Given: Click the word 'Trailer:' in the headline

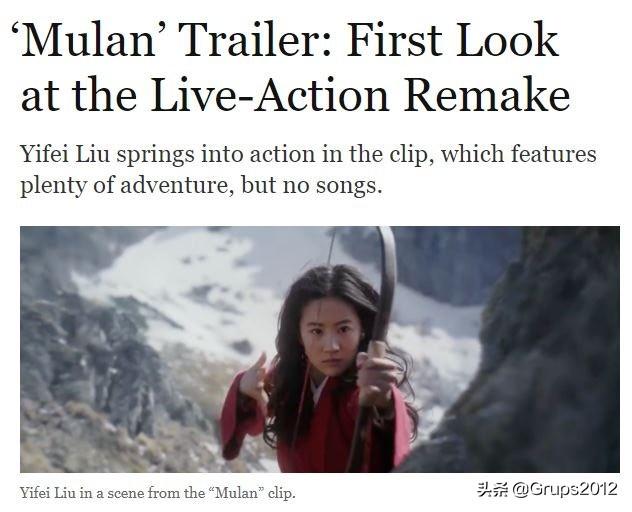Looking at the screenshot, I should [256, 40].
